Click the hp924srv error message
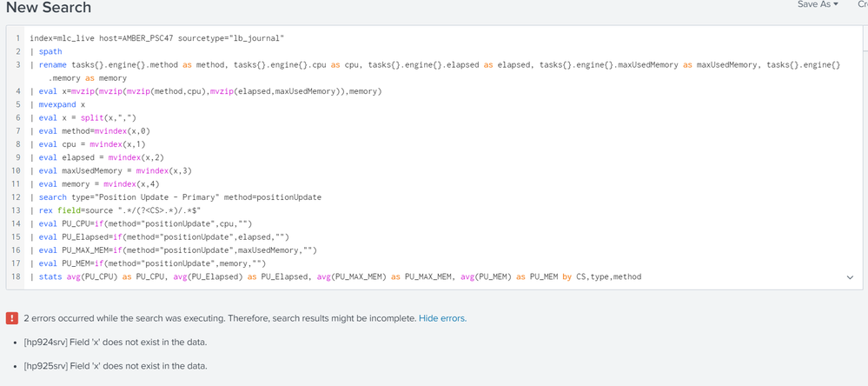 [116, 343]
